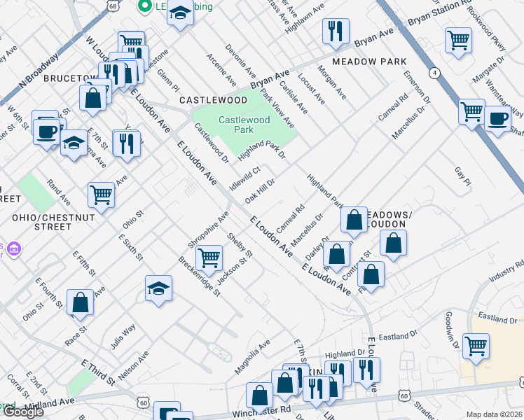Click the Highland Park Dr label near the park
The width and height of the screenshot is (524, 420).
262,150
